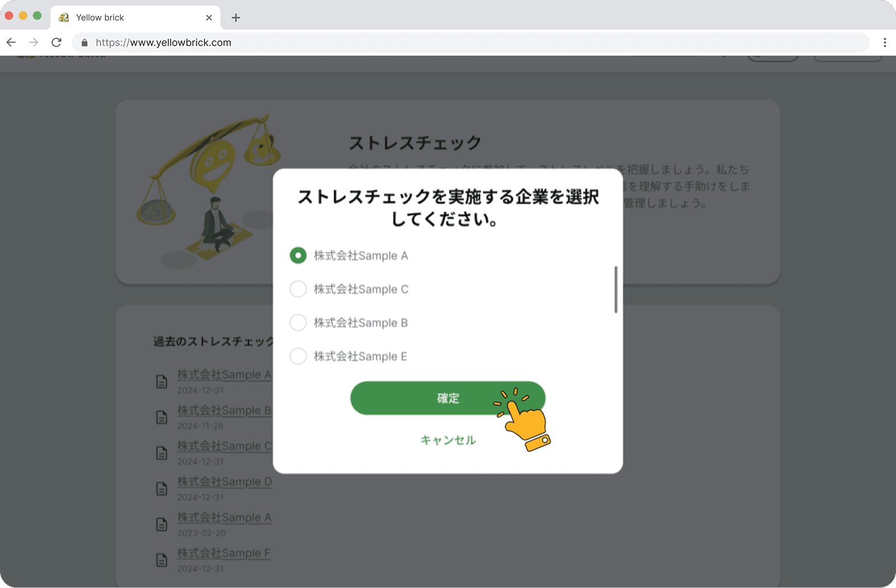Select the 株式会社Sample A radio button
This screenshot has width=896, height=588.
click(298, 256)
